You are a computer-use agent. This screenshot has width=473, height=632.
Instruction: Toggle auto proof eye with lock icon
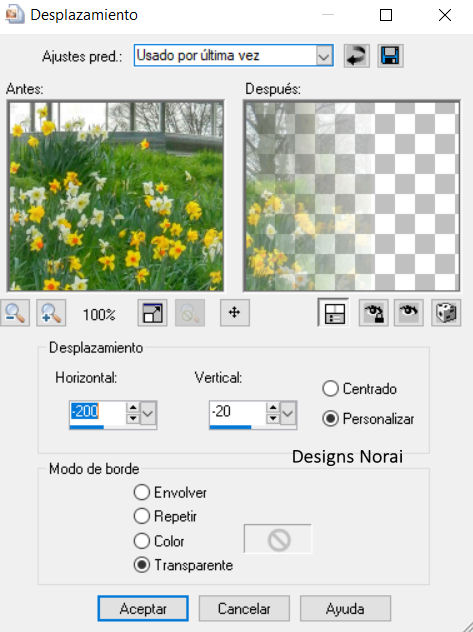(373, 312)
